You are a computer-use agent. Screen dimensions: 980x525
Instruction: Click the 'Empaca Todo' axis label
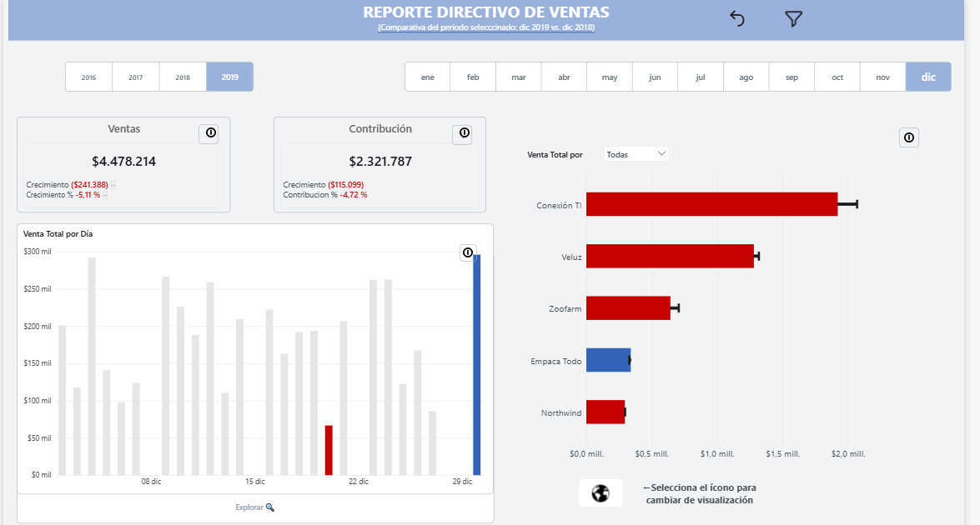pyautogui.click(x=556, y=362)
